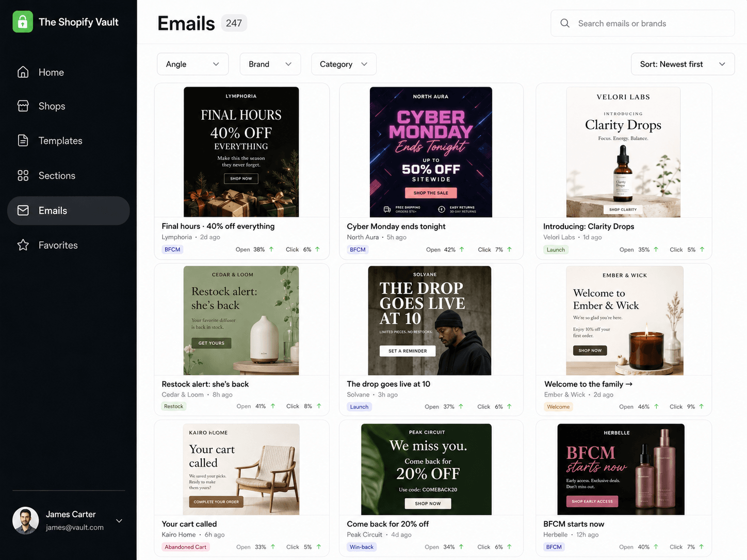
Task: Click the title Introducing: Clarity Drops
Action: [x=589, y=226]
